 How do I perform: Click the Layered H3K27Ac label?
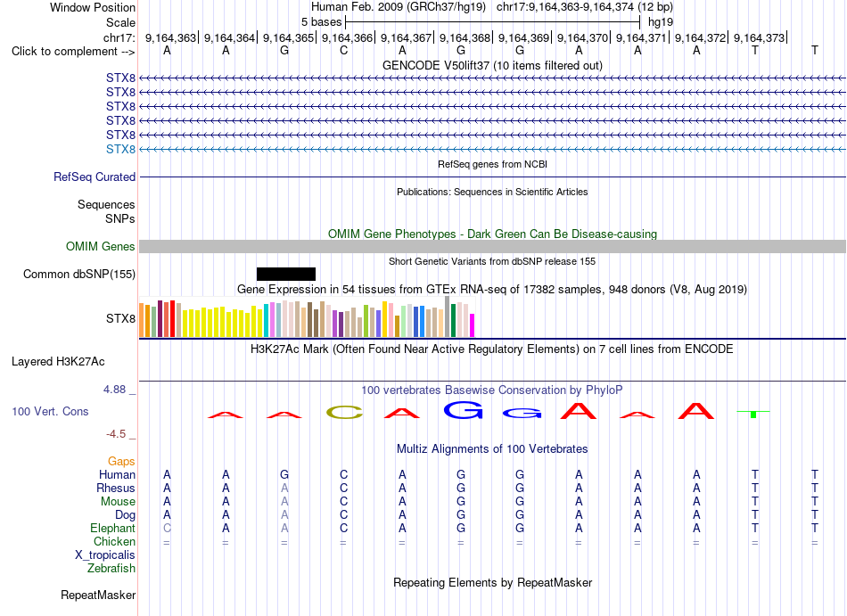coord(58,362)
